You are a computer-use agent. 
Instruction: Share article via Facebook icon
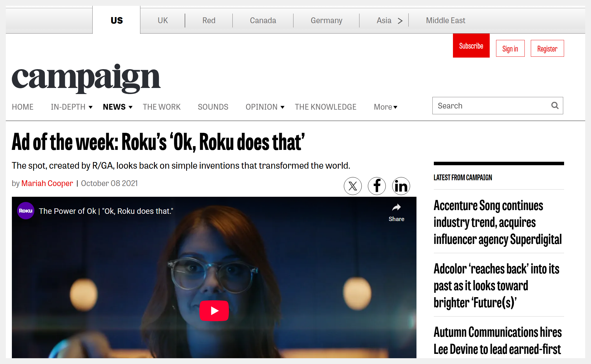377,186
